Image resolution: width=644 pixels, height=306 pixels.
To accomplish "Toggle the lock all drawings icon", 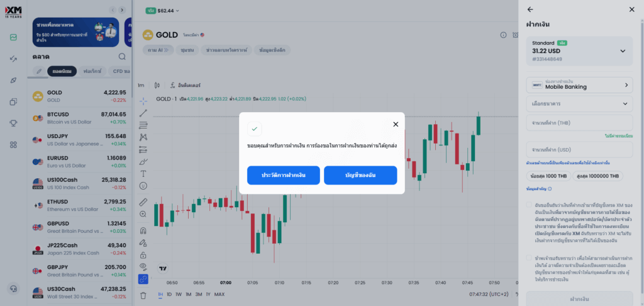I will (143, 255).
